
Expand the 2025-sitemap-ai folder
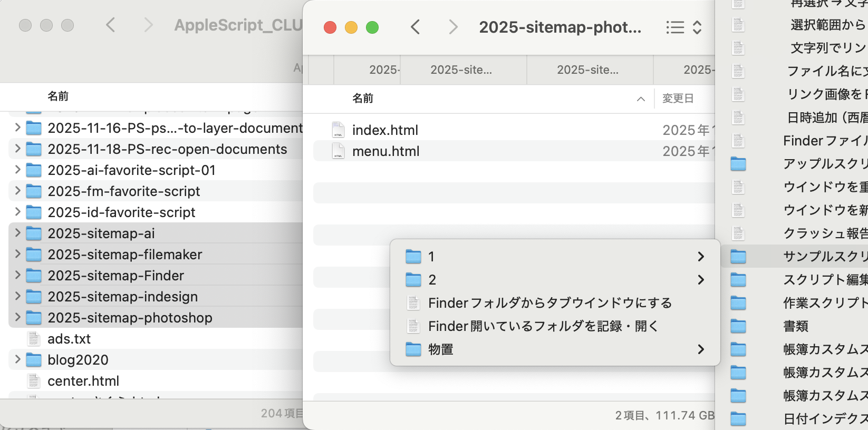(17, 233)
